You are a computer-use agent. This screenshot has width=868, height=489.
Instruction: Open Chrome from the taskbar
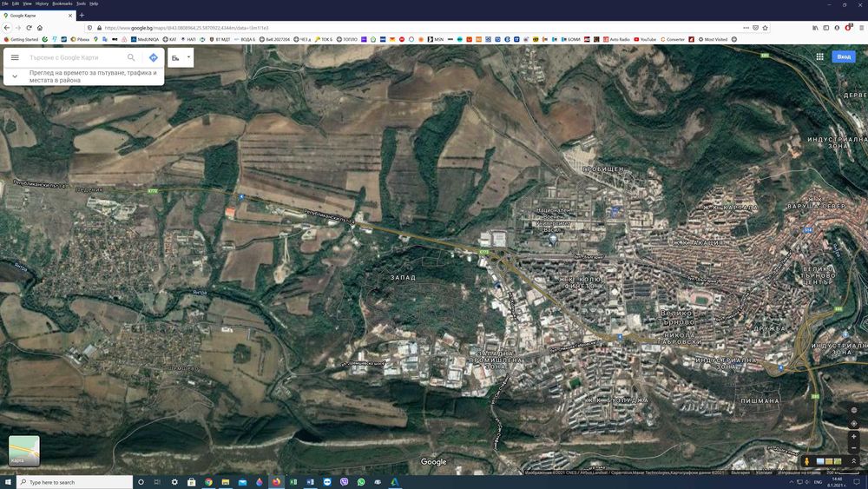tap(208, 482)
